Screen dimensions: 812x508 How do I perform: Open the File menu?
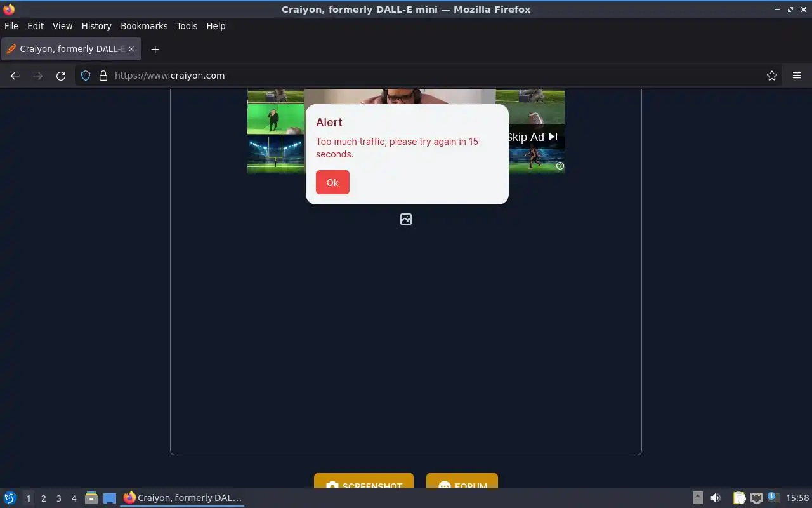click(11, 26)
